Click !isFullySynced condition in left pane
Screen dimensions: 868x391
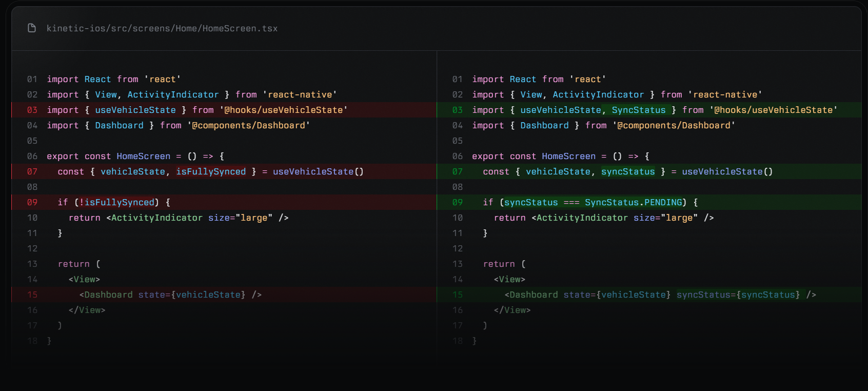[116, 202]
